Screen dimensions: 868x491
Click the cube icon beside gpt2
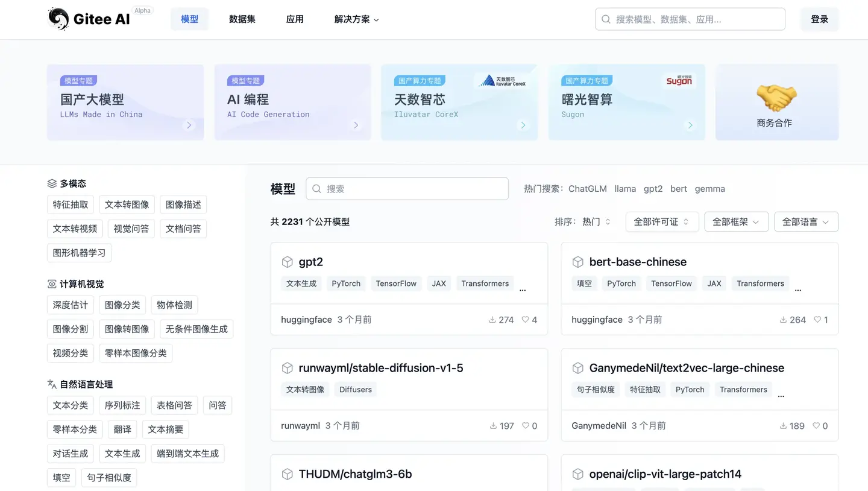[x=288, y=262]
